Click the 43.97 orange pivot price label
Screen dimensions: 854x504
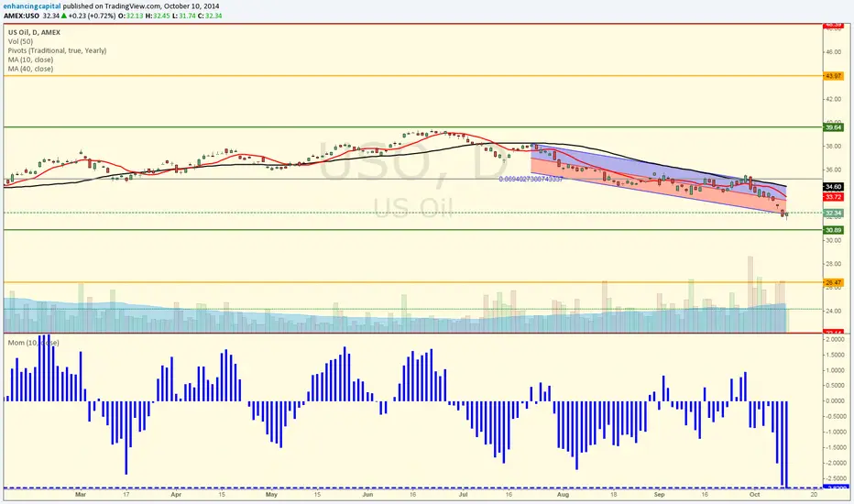833,76
